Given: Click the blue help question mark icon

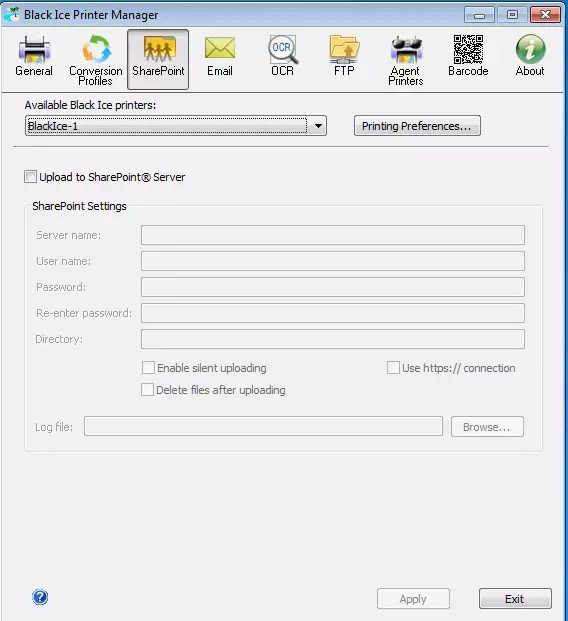Looking at the screenshot, I should pos(40,597).
